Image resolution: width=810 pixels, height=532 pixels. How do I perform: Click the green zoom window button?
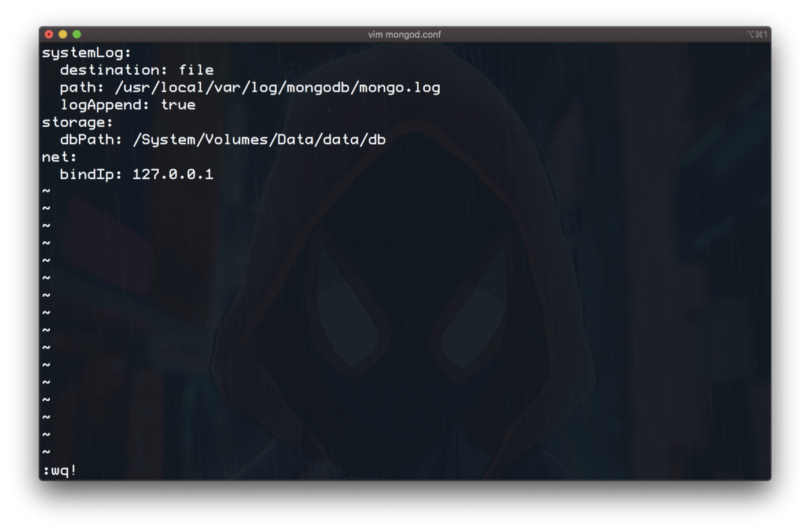tap(77, 34)
